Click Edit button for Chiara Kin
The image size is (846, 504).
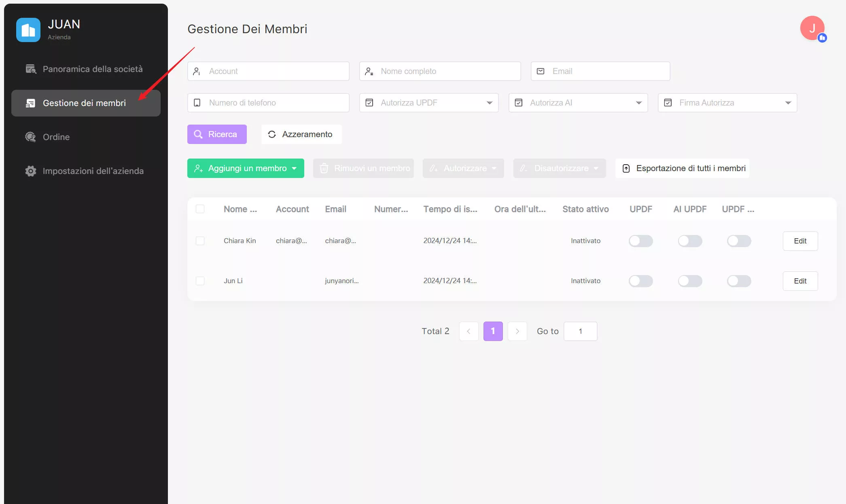[800, 241]
